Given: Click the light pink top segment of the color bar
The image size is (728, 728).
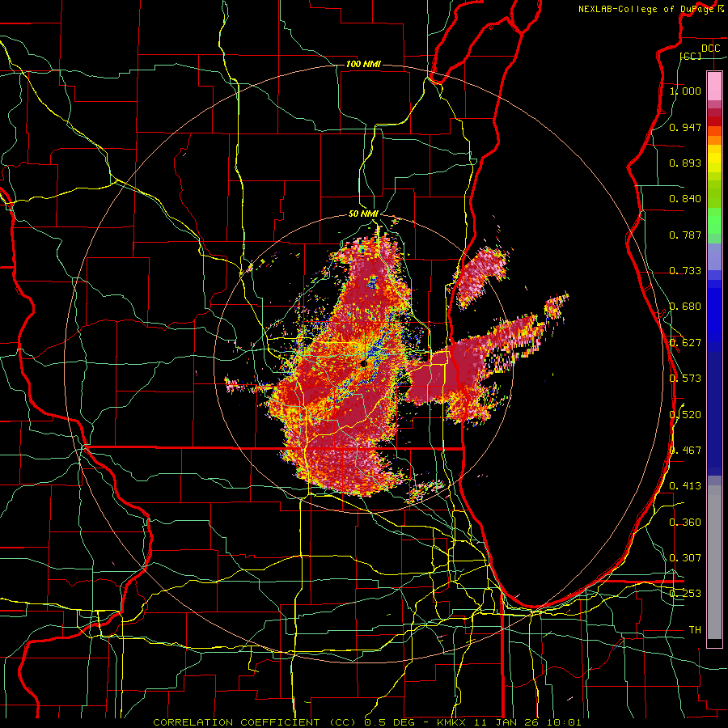Looking at the screenshot, I should point(714,87).
